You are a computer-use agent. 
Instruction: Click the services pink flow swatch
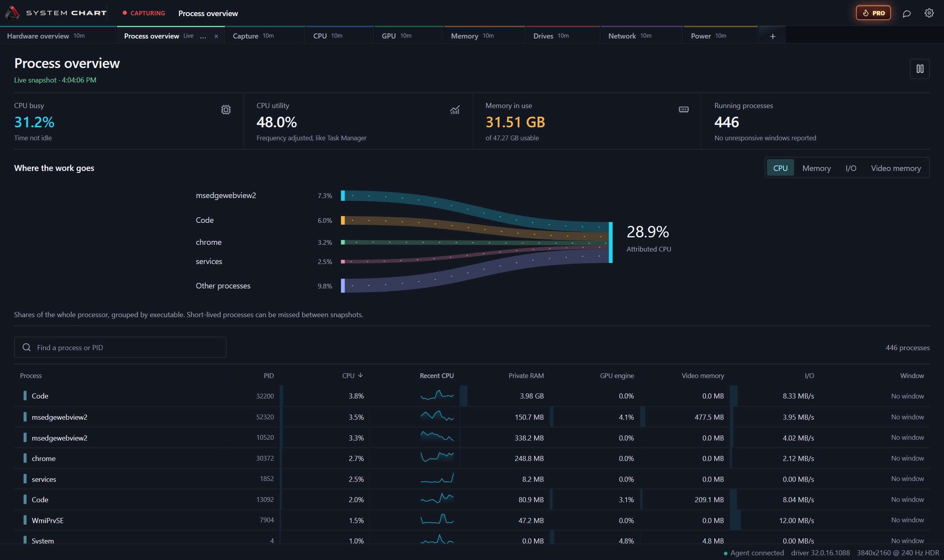343,262
